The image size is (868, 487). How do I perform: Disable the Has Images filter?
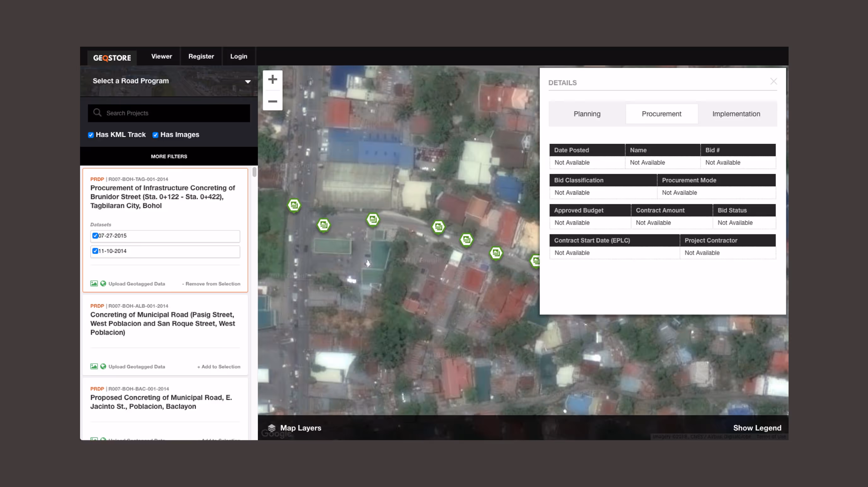155,135
